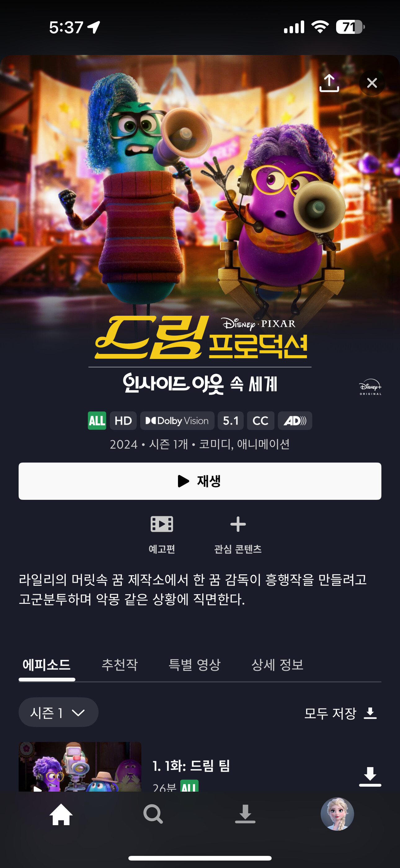400x868 pixels.
Task: Switch to the 특별 영상 tab
Action: (x=194, y=664)
